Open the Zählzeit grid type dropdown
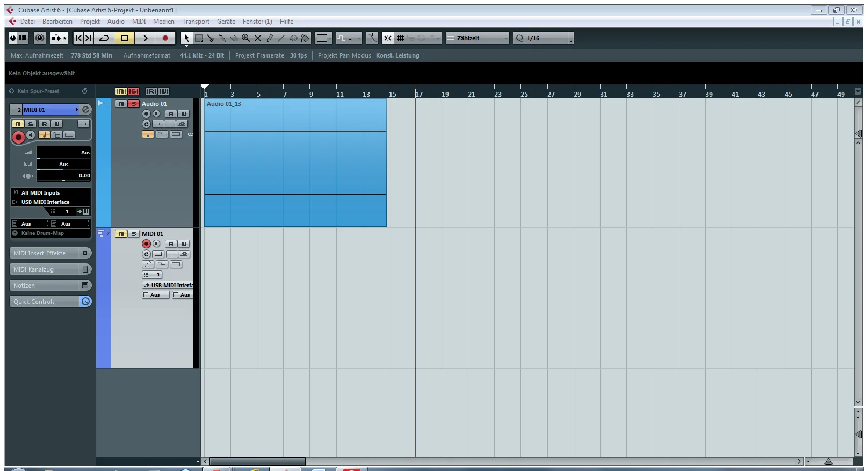Image resolution: width=868 pixels, height=471 pixels. click(478, 38)
